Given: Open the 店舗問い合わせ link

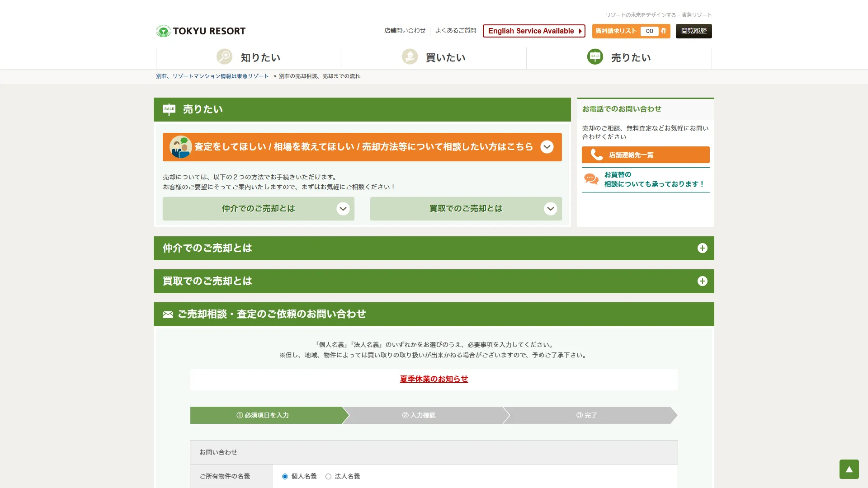Looking at the screenshot, I should click(405, 31).
